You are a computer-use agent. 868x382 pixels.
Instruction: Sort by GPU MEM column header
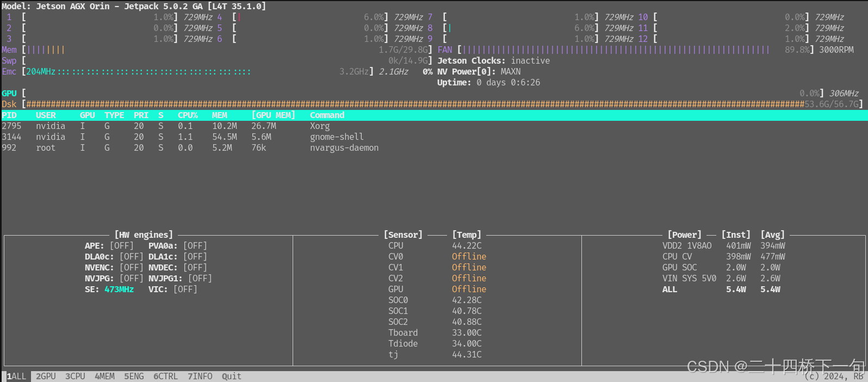[x=273, y=115]
